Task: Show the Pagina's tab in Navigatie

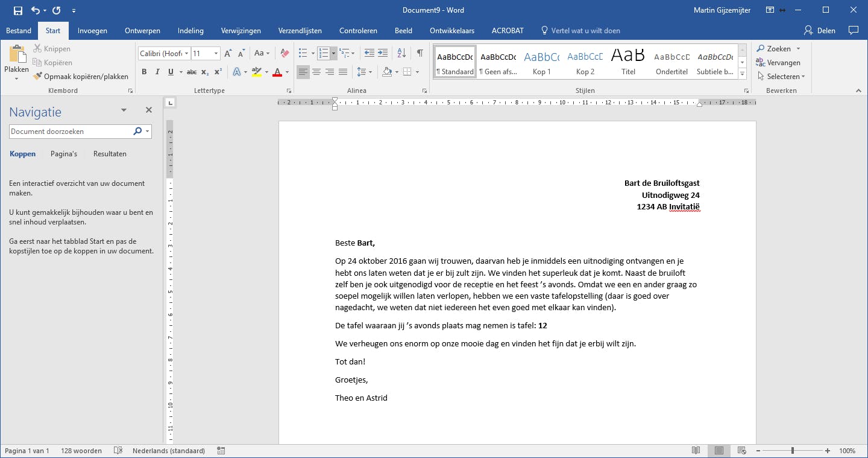Action: click(x=64, y=154)
